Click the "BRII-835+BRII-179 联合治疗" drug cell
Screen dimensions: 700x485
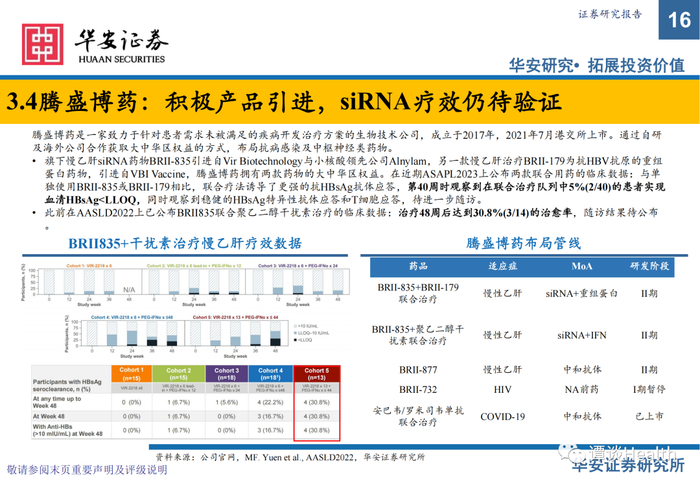(418, 293)
